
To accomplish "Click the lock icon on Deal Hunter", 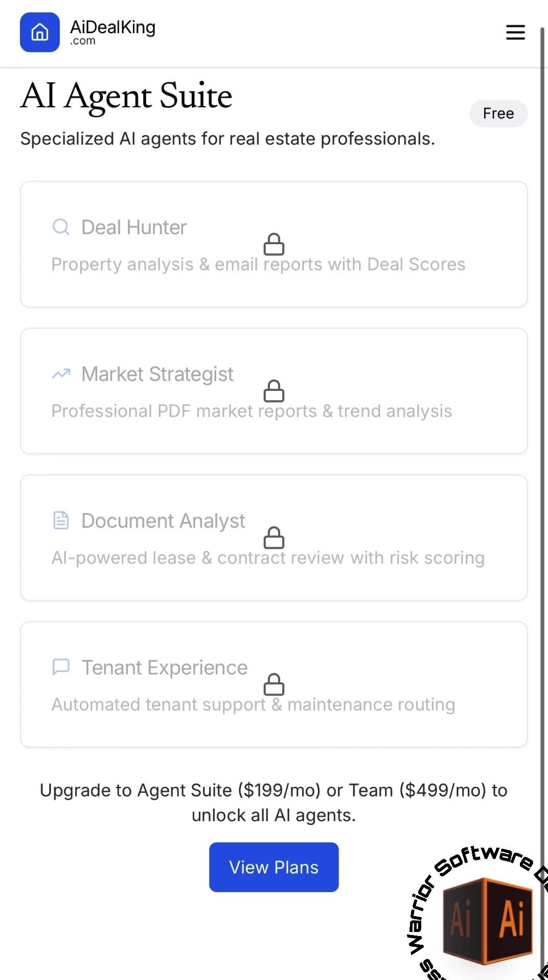I will (x=274, y=244).
